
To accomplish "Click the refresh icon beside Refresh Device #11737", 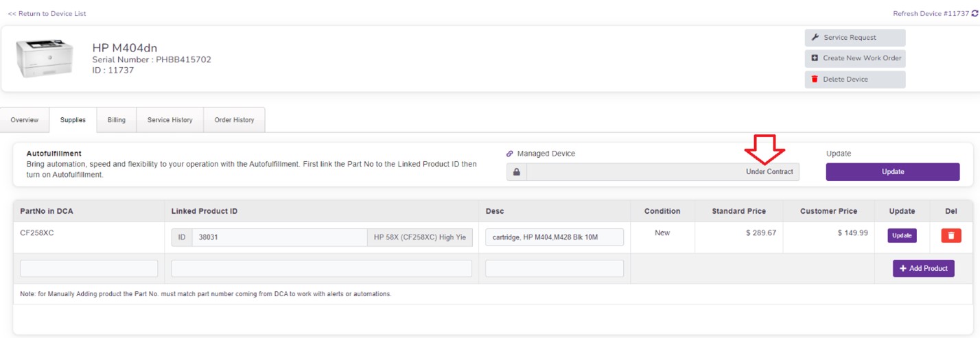I will pyautogui.click(x=975, y=13).
